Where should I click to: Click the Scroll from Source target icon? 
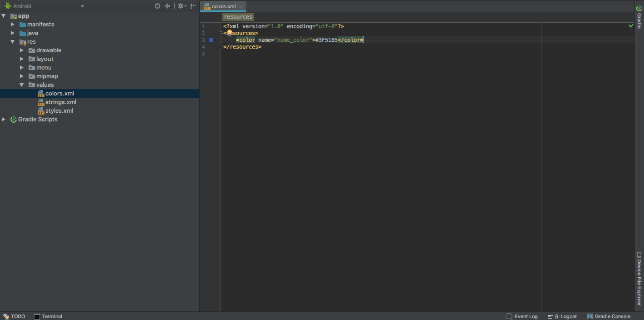[157, 6]
